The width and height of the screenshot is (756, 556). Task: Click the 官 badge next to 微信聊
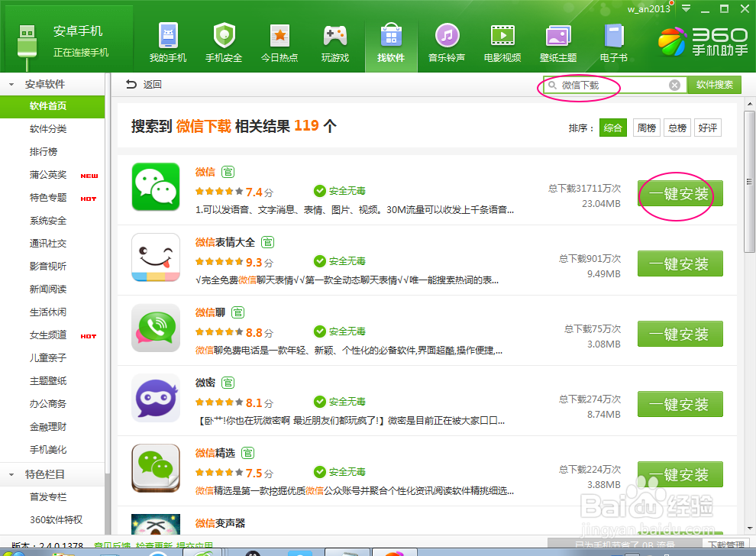(x=237, y=313)
